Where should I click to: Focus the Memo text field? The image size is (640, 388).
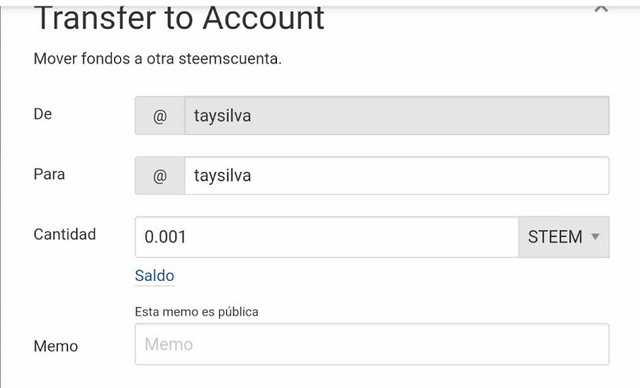[x=372, y=344]
